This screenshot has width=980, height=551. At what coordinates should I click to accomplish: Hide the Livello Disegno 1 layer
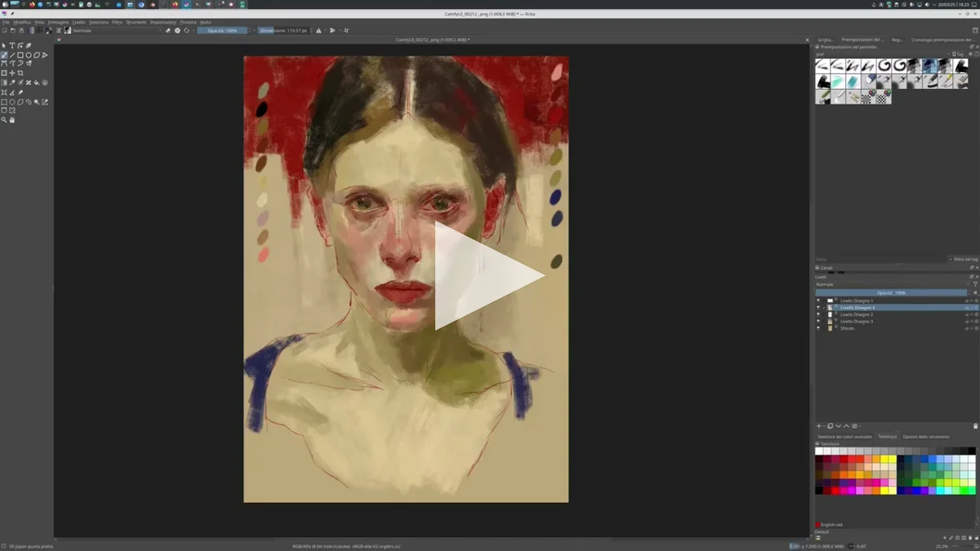pyautogui.click(x=818, y=300)
